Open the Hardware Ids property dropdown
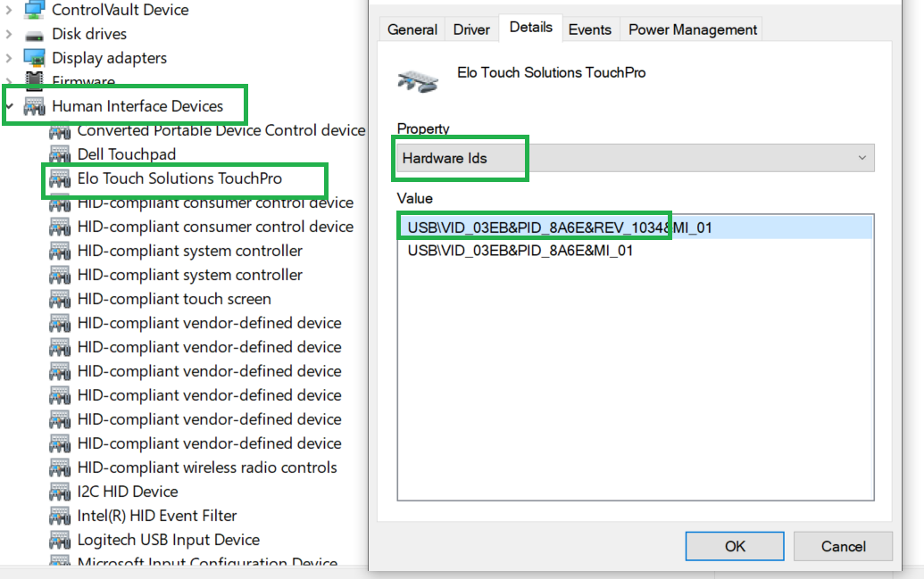Image resolution: width=924 pixels, height=579 pixels. pos(636,158)
